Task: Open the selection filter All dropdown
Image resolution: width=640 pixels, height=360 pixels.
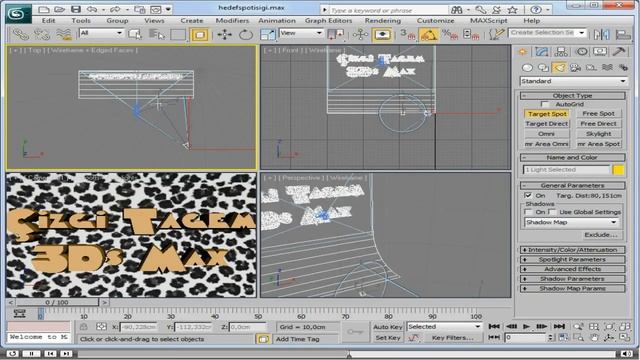Action: pyautogui.click(x=101, y=33)
